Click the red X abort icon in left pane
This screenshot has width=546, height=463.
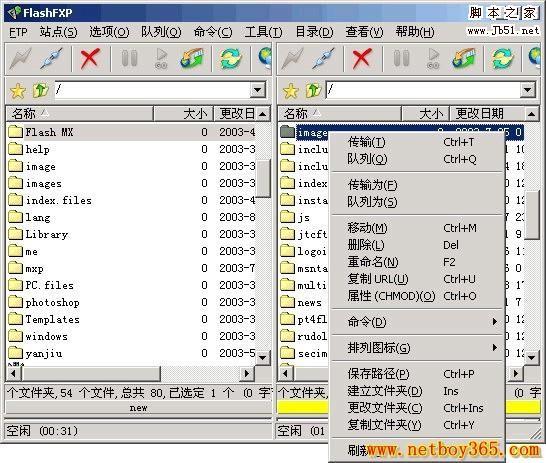(90, 58)
